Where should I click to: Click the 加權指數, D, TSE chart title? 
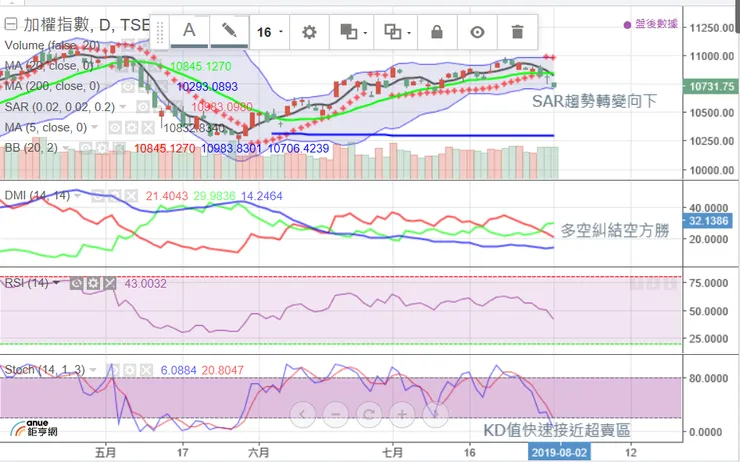click(86, 24)
